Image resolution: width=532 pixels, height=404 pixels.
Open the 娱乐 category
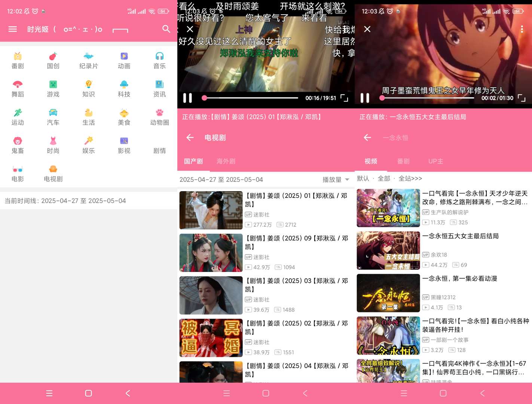(x=89, y=146)
